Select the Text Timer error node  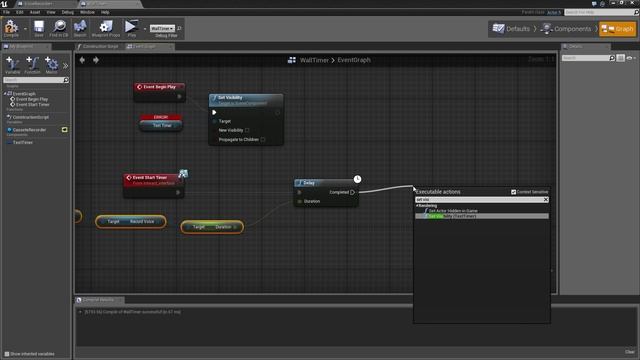click(x=161, y=123)
